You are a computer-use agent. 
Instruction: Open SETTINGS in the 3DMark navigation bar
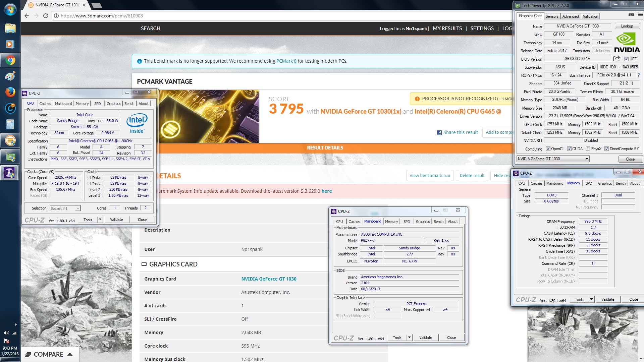pos(482,28)
